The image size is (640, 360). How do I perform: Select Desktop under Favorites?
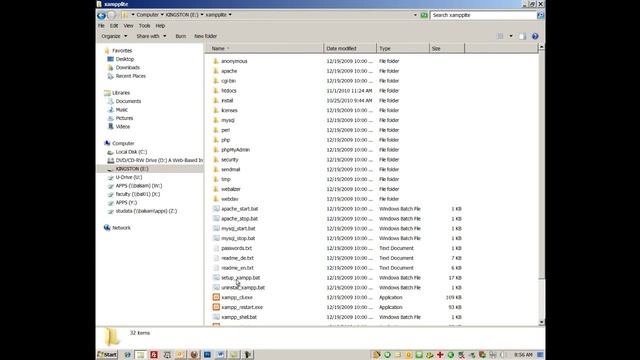tap(124, 59)
